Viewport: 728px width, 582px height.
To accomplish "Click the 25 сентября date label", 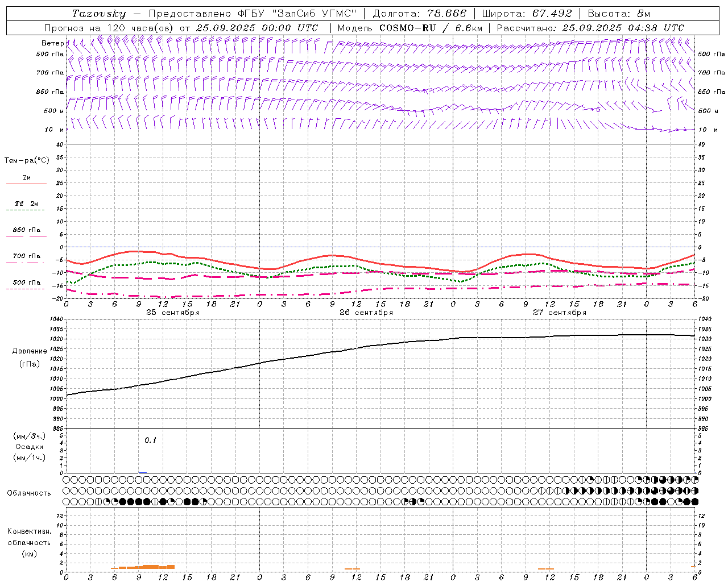I will [172, 313].
